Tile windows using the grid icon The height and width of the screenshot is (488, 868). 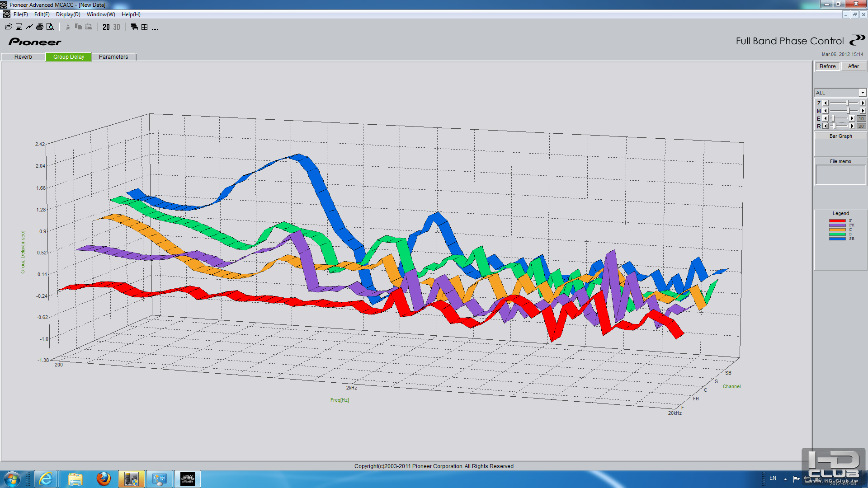point(145,27)
